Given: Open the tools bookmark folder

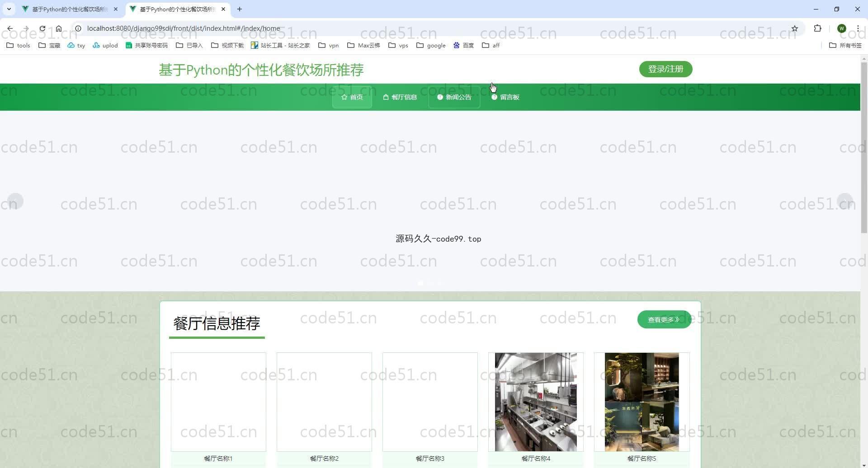Looking at the screenshot, I should (18, 45).
